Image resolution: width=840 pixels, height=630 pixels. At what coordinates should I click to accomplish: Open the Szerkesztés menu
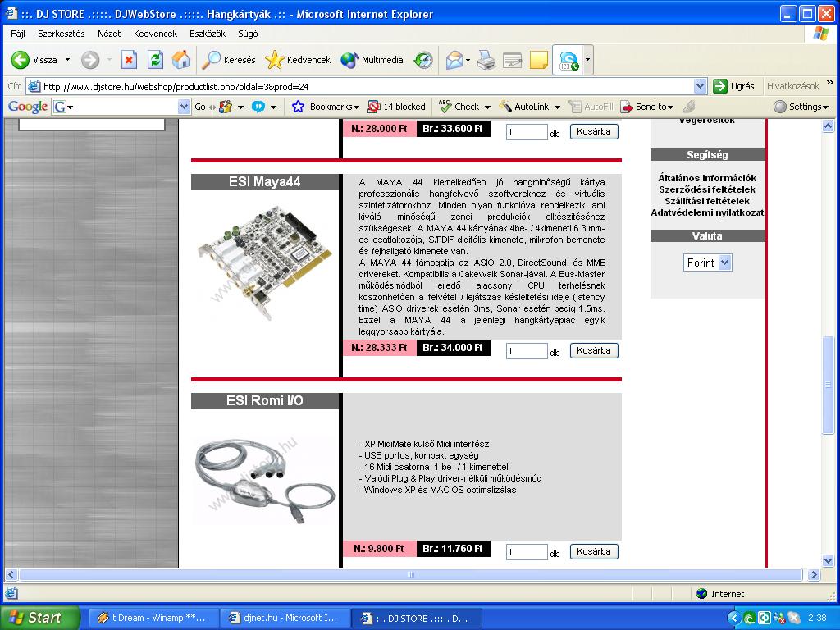(x=61, y=34)
